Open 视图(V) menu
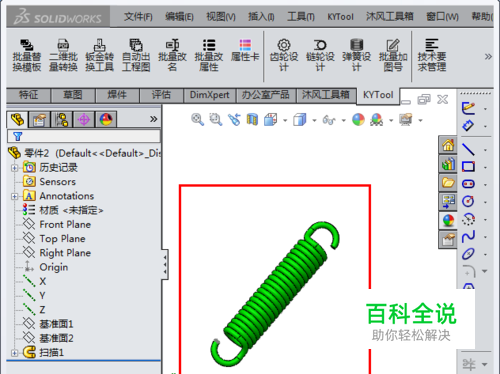The image size is (500, 374). [221, 16]
